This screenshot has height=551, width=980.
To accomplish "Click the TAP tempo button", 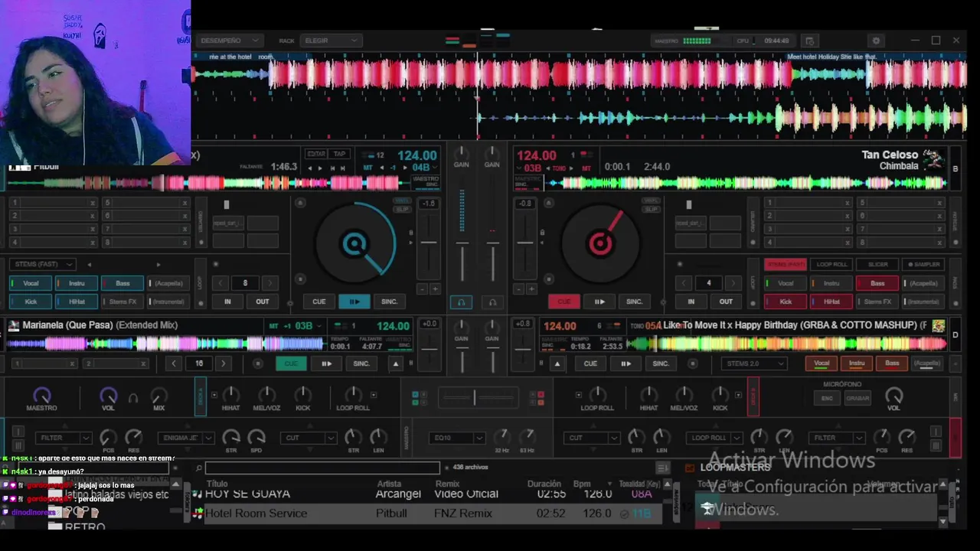I will 339,154.
